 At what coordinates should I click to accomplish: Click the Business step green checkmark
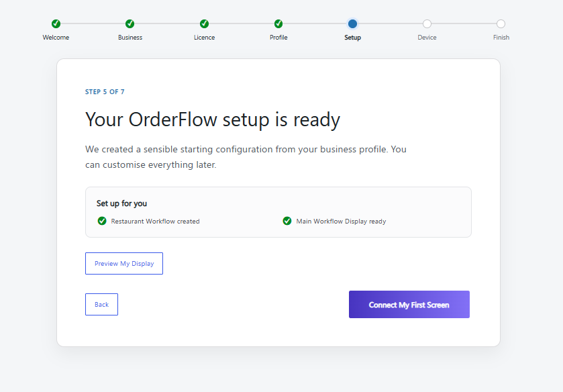point(130,23)
